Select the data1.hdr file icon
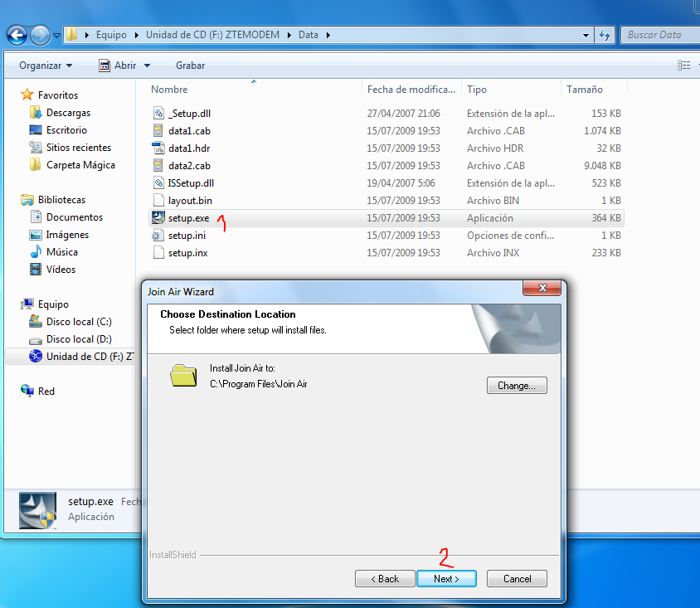The image size is (700, 608). coord(158,148)
